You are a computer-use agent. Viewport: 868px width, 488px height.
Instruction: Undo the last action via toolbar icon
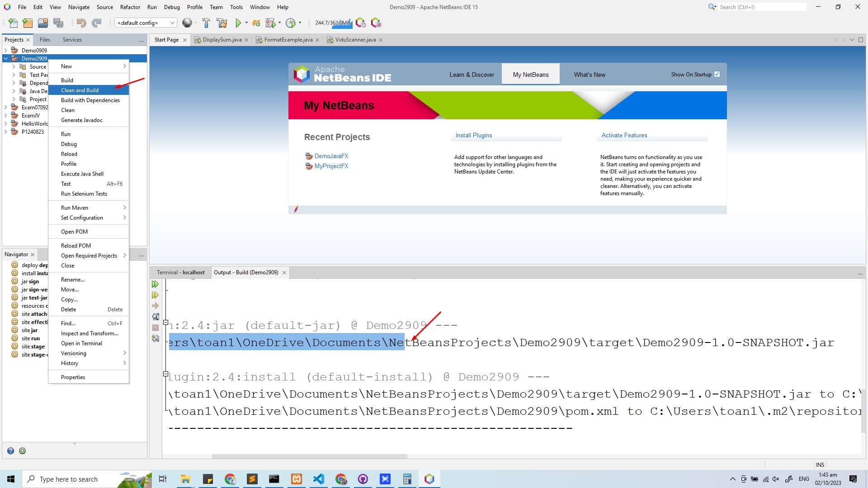point(81,23)
